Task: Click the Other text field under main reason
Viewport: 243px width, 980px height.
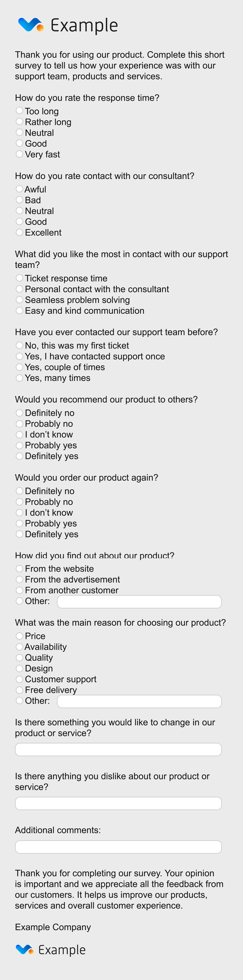Action: click(x=139, y=701)
